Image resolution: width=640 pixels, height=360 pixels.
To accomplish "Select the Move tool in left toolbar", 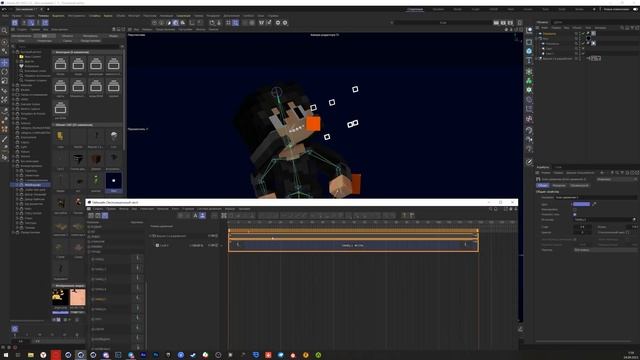I will click(x=4, y=62).
